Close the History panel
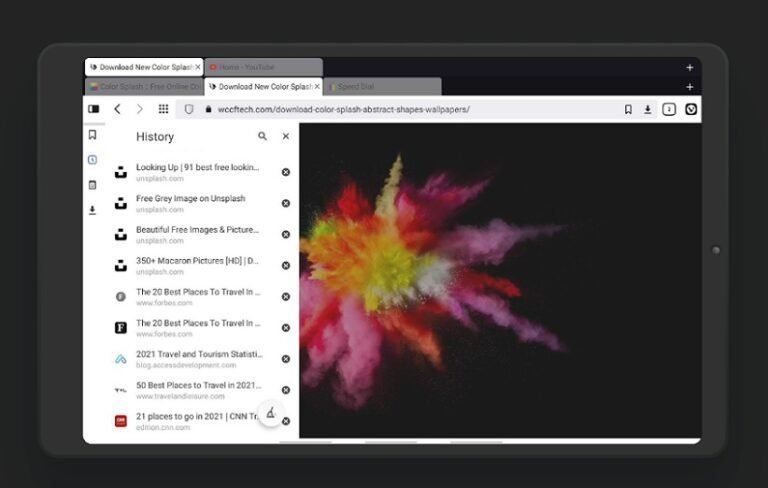The image size is (768, 488). (x=285, y=136)
